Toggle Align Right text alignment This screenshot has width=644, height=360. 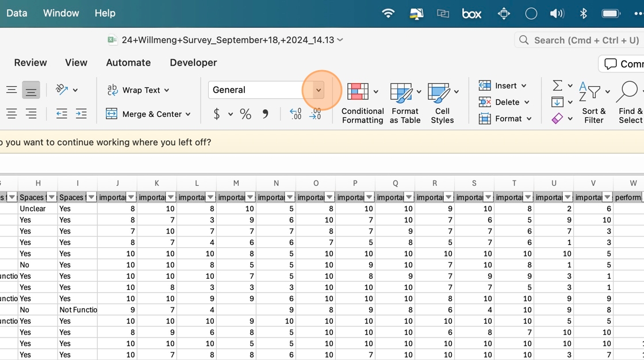coord(31,114)
